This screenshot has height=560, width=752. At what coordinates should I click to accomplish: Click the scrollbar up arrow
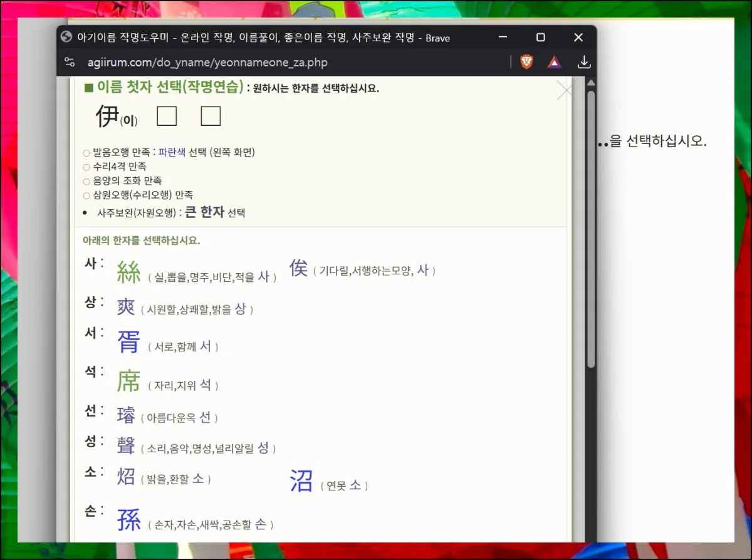click(590, 83)
